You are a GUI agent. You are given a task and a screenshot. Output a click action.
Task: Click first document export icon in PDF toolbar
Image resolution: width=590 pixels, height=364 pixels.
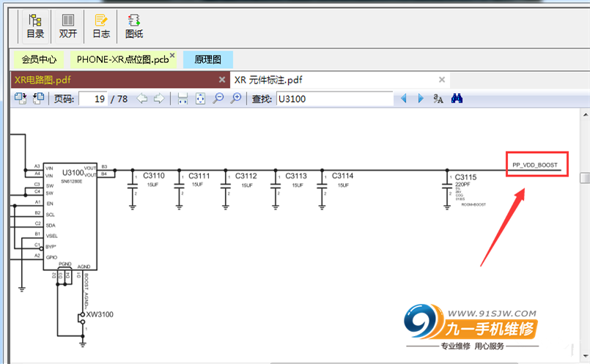pyautogui.click(x=21, y=99)
